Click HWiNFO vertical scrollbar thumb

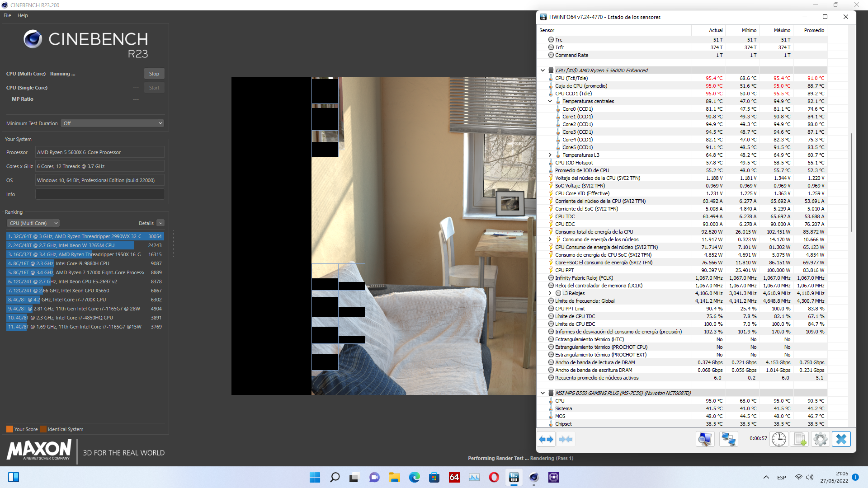(x=852, y=183)
